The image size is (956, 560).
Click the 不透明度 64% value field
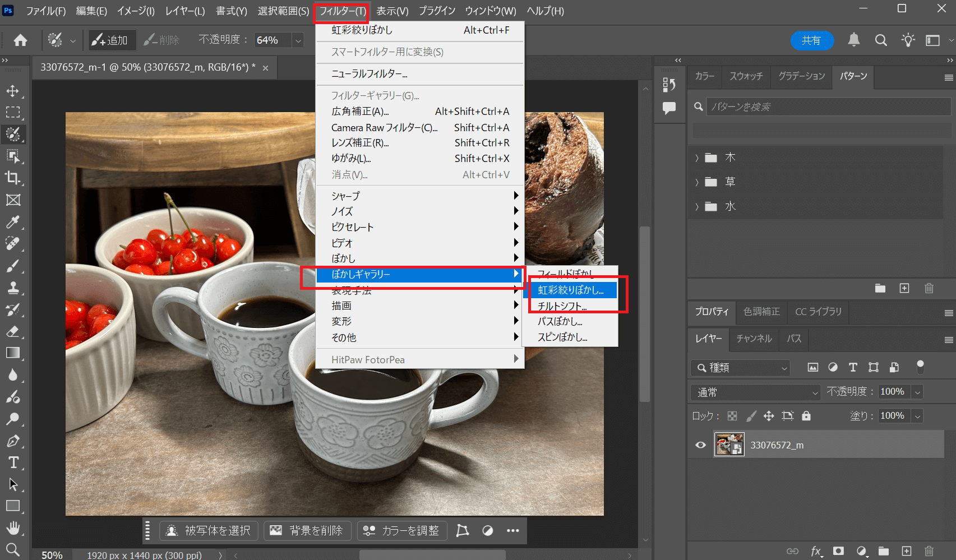tap(272, 40)
